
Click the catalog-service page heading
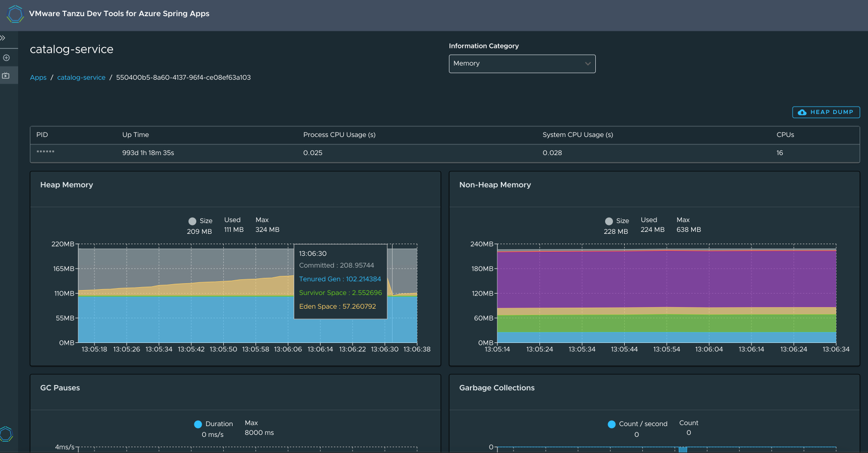tap(71, 49)
